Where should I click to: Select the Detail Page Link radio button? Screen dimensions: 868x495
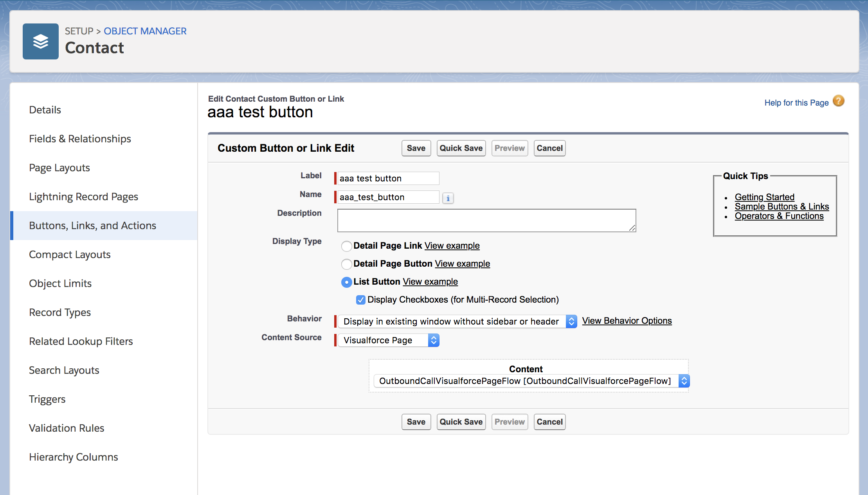(346, 246)
